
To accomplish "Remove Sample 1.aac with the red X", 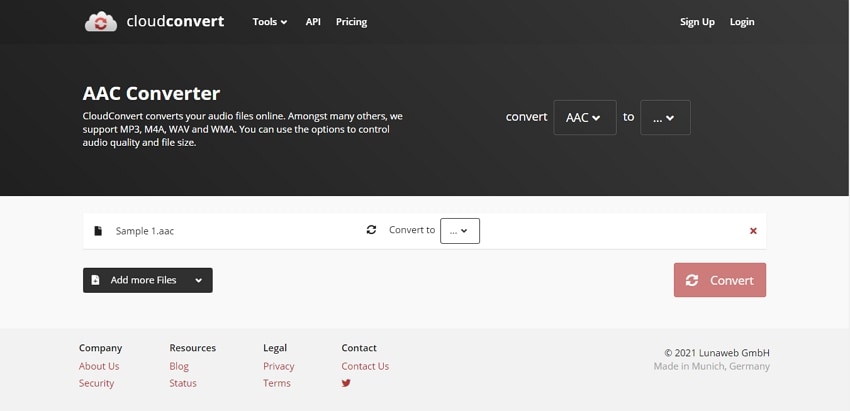I will 753,231.
